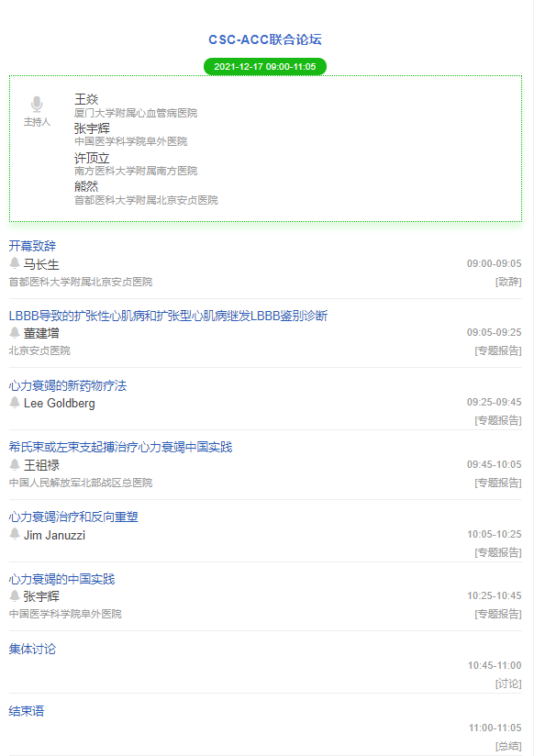This screenshot has width=534, height=756.
Task: Click the [专题报告] tag under 09:05-09:25
Action: 498,350
